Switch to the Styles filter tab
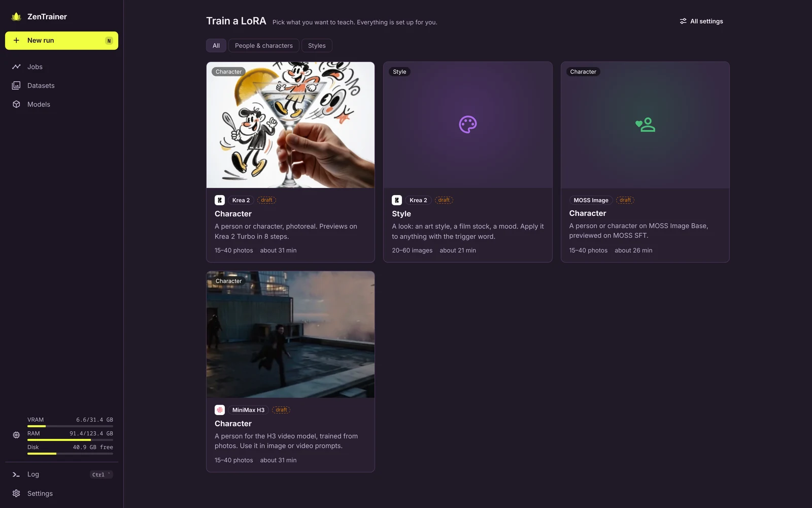The width and height of the screenshot is (812, 508). [x=317, y=46]
